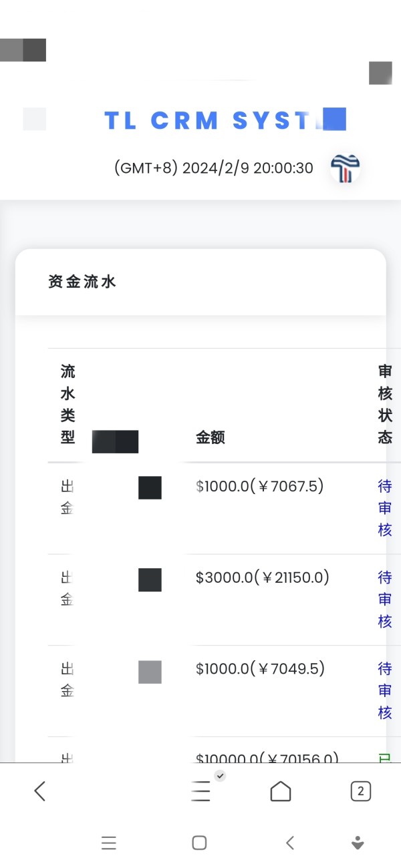This screenshot has width=401, height=868.
Task: Open the tab switcher showing 2
Action: click(x=360, y=791)
